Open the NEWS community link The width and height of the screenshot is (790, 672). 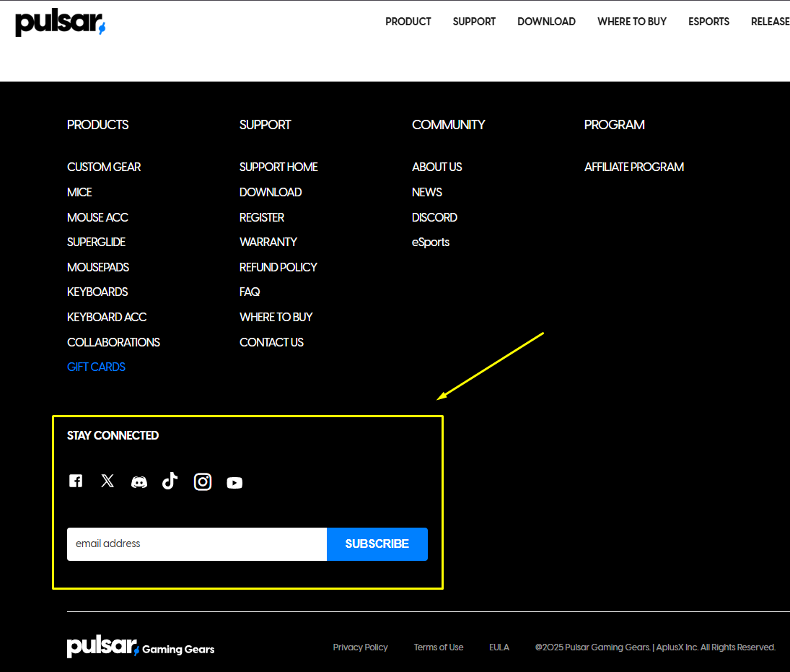pos(426,192)
